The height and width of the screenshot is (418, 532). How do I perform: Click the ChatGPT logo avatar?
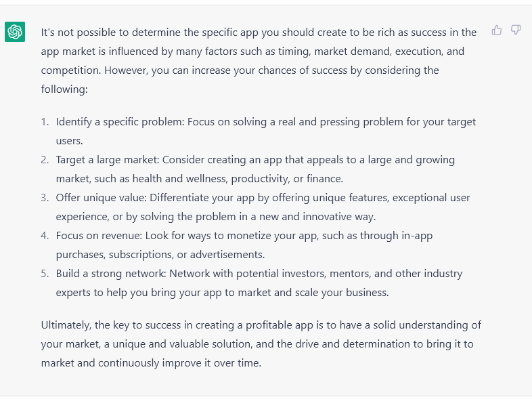pos(15,32)
